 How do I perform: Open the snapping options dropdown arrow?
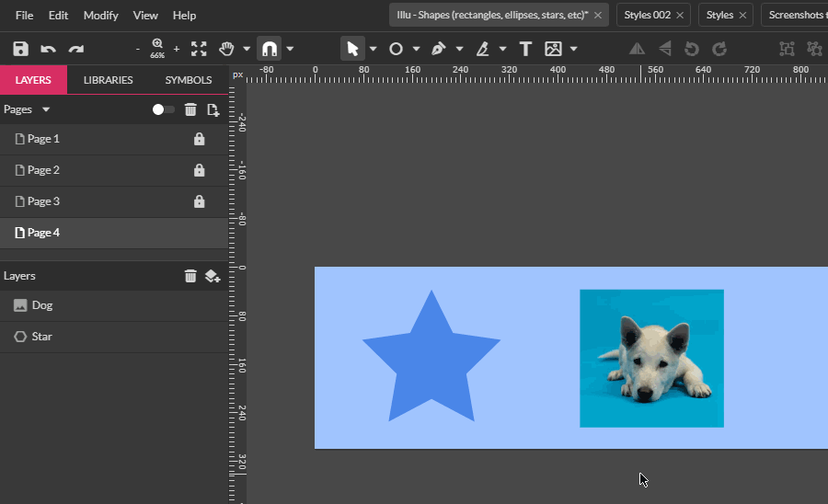tap(290, 49)
